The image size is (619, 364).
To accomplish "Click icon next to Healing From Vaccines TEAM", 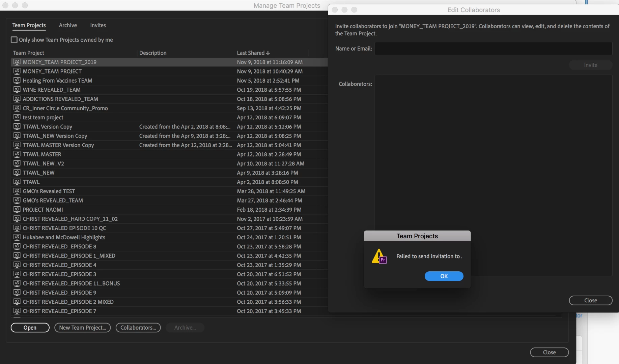I will (x=17, y=81).
